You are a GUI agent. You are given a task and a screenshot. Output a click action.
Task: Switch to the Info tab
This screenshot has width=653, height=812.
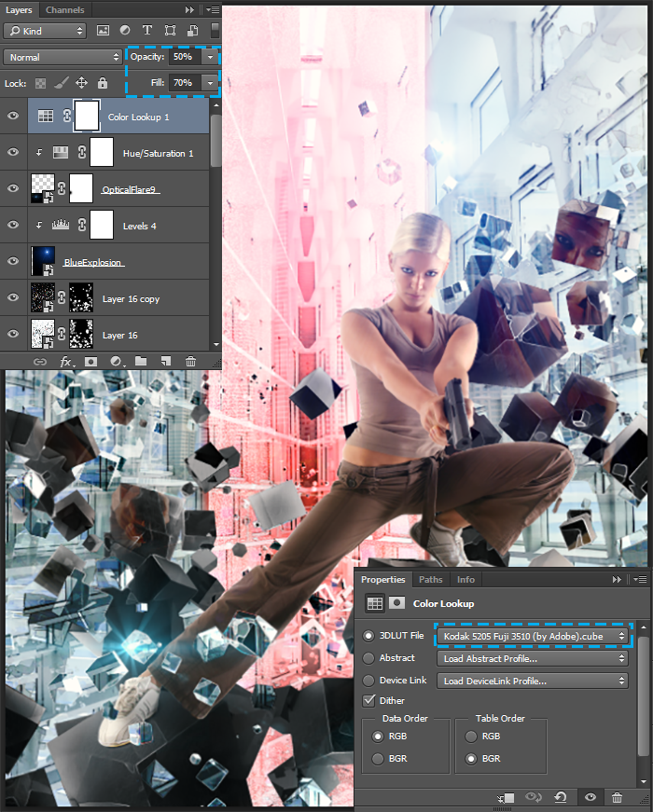465,580
